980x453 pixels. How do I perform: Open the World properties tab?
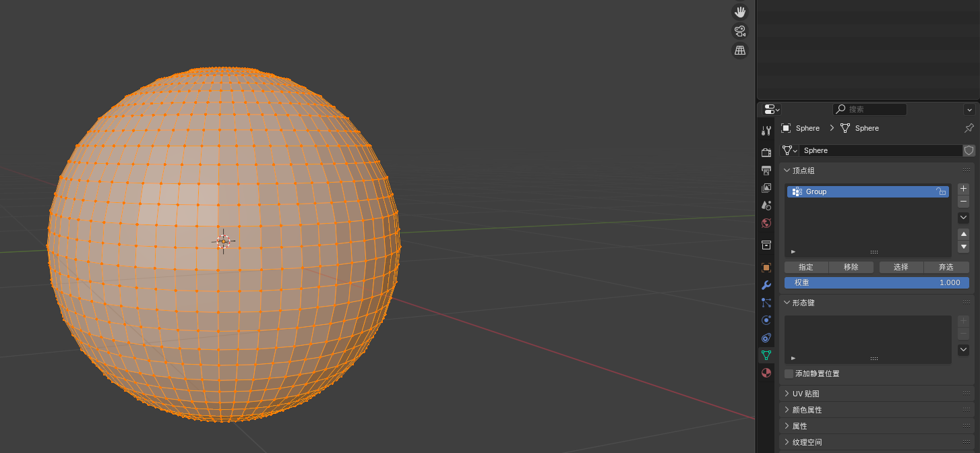[766, 223]
